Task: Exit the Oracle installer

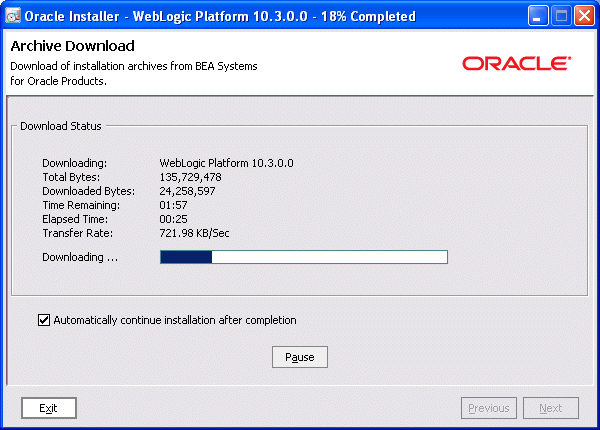Action: click(49, 408)
